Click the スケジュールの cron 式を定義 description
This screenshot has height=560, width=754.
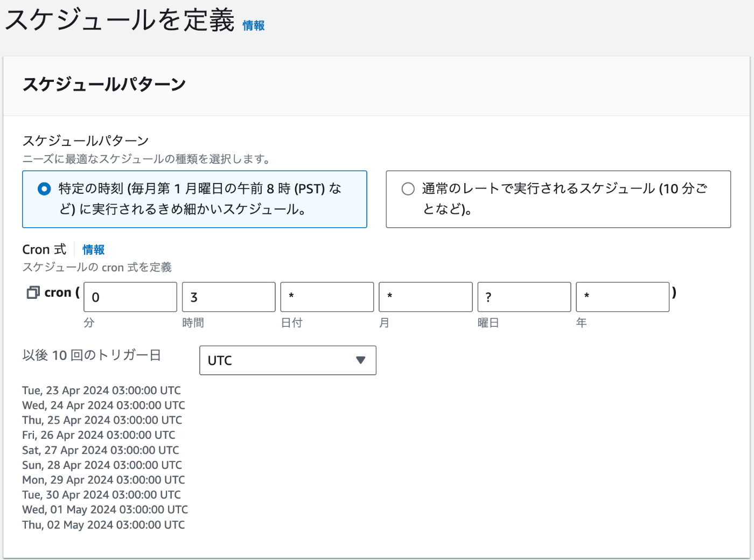tap(97, 267)
